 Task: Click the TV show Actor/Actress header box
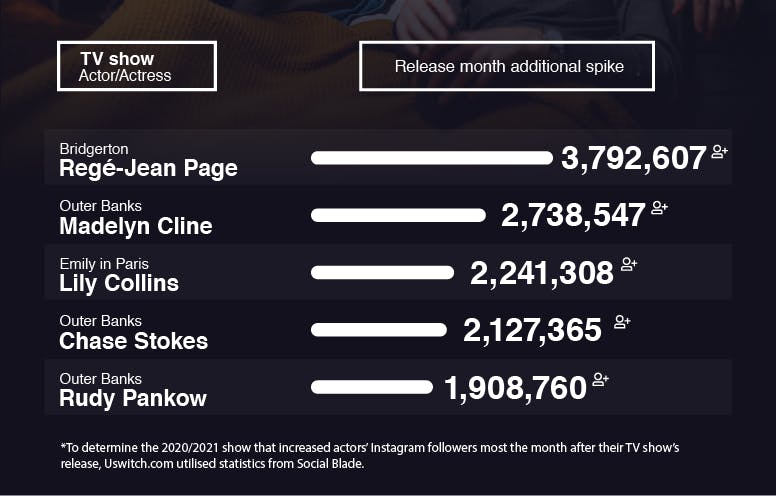137,66
